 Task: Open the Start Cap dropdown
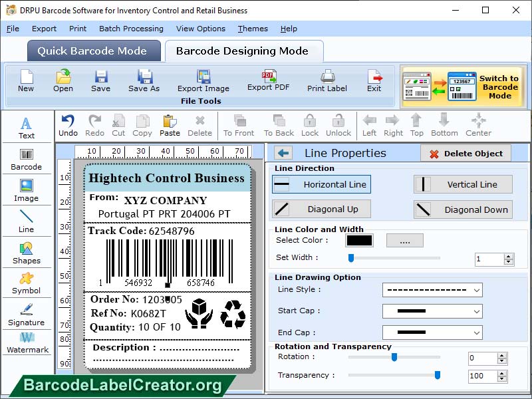[x=432, y=311]
